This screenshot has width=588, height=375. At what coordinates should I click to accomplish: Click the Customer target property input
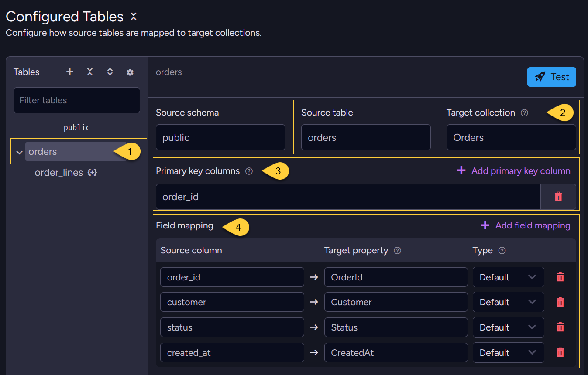(x=396, y=302)
